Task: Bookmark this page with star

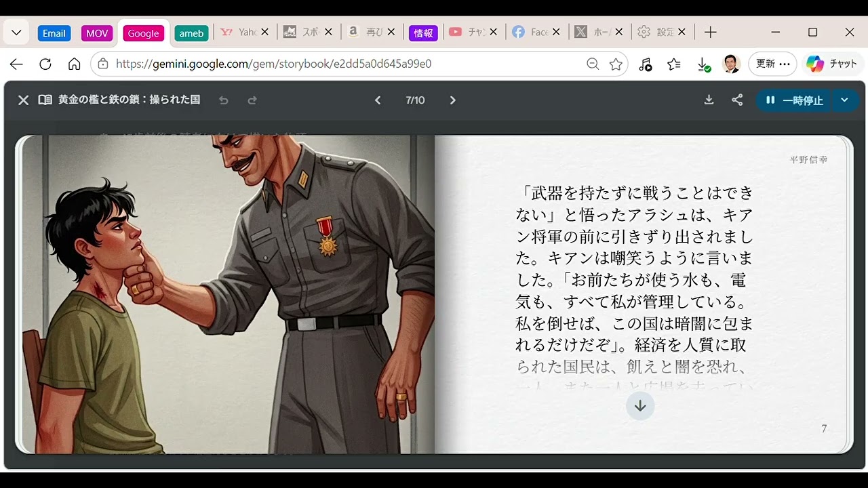Action: (x=616, y=64)
